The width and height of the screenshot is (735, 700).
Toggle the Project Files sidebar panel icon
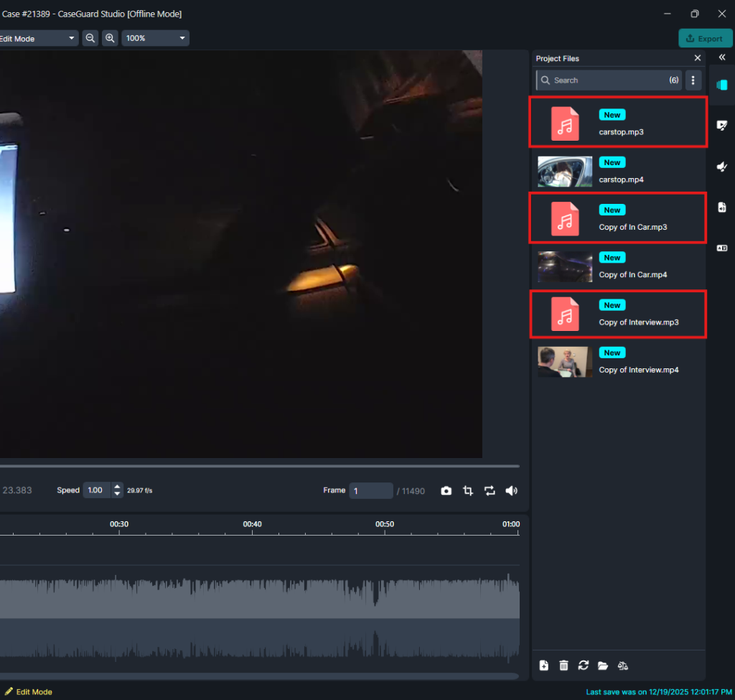coord(722,85)
